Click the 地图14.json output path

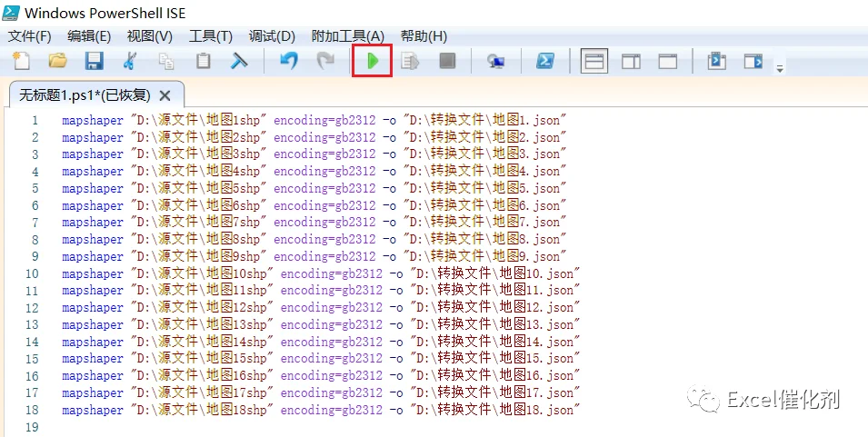tap(494, 342)
